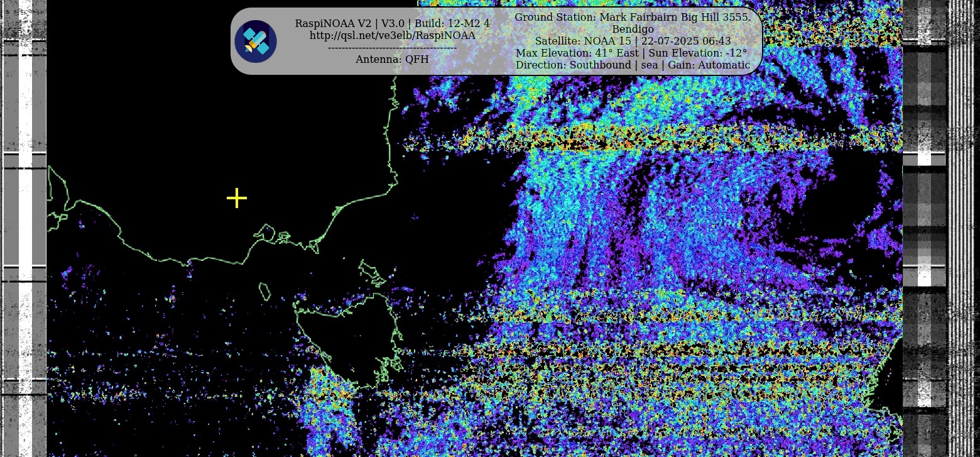Click the RaspiNOAA V2 build version text
The width and height of the screenshot is (980, 457).
click(x=392, y=23)
